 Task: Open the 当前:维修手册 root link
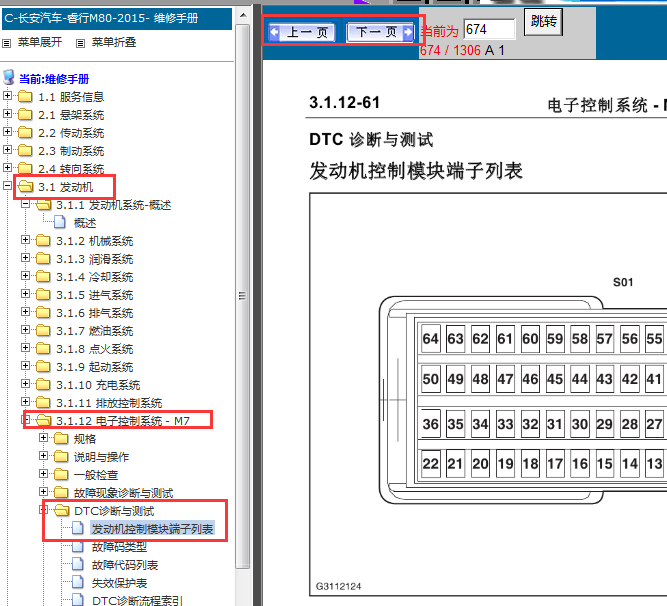[54, 79]
